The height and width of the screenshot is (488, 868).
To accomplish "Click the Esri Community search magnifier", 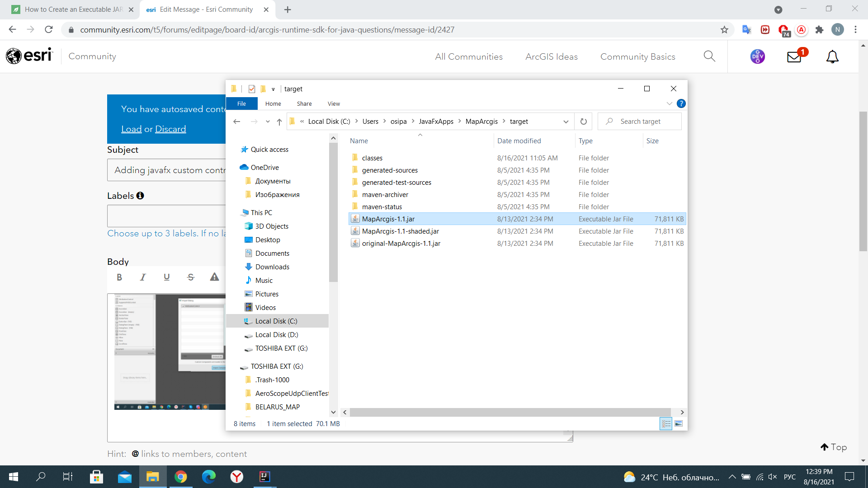I will tap(709, 56).
